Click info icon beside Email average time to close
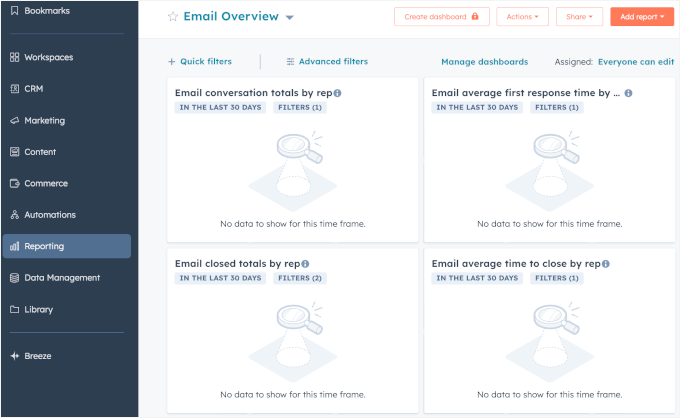 click(x=606, y=264)
